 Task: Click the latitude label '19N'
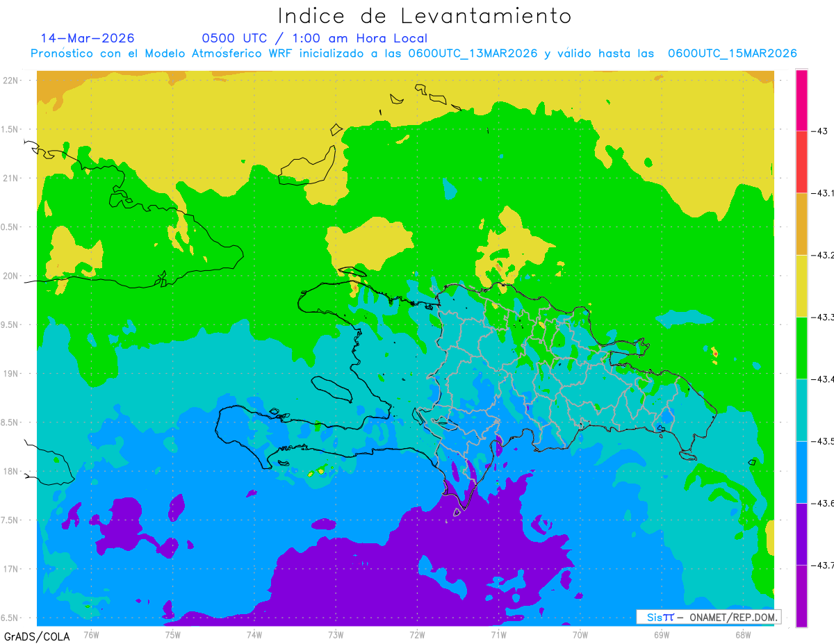click(12, 374)
